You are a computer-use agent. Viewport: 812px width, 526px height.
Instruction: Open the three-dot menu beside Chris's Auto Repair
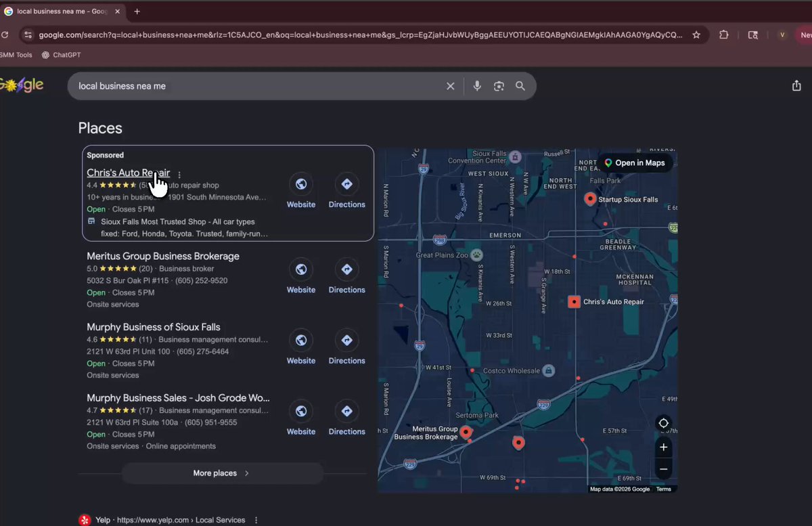(179, 175)
